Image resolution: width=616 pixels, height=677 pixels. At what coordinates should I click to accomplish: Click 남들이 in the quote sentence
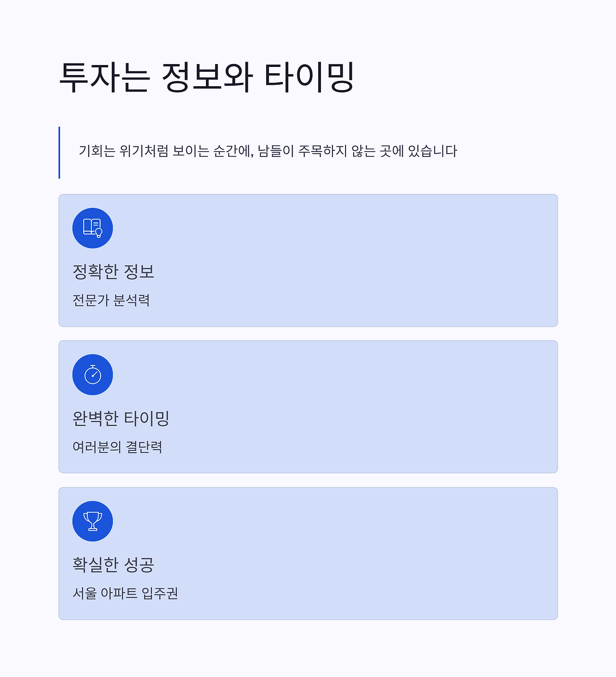(x=276, y=151)
